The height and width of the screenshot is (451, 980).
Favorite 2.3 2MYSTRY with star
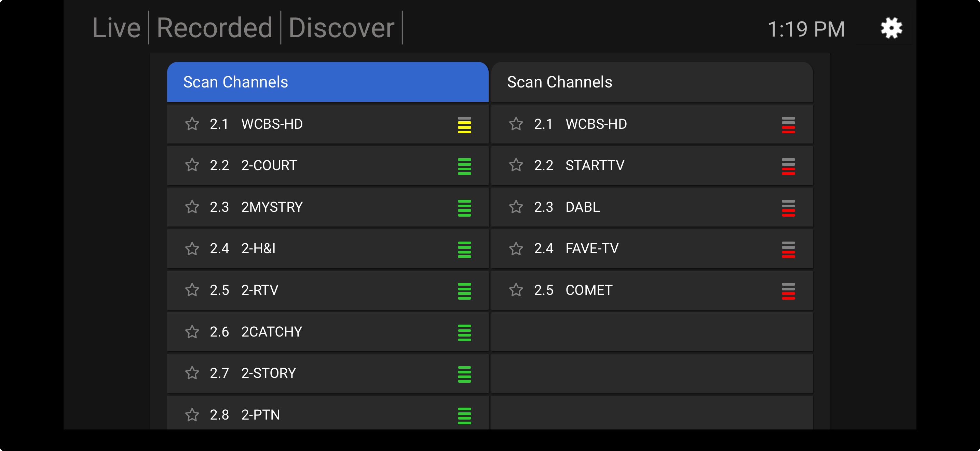click(x=192, y=207)
